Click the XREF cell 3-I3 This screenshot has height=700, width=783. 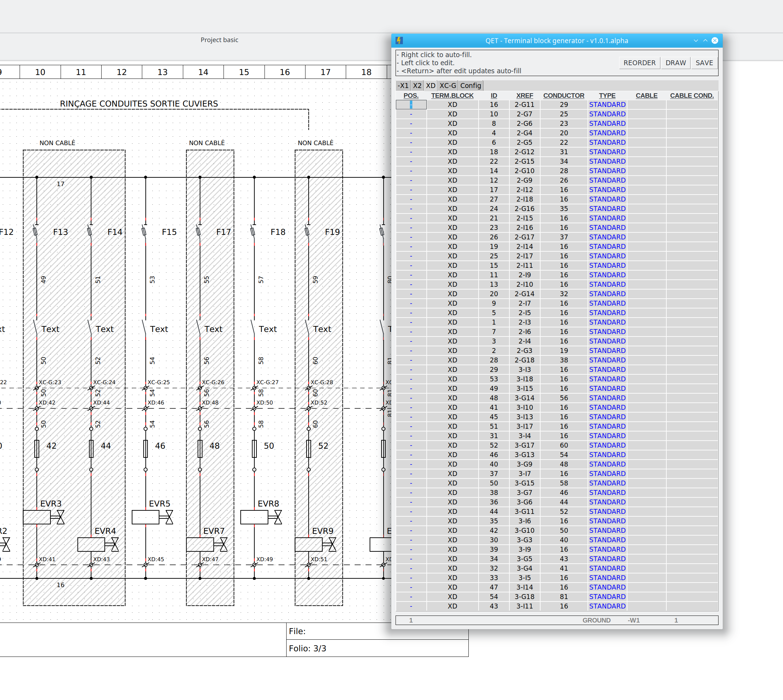[x=524, y=369]
